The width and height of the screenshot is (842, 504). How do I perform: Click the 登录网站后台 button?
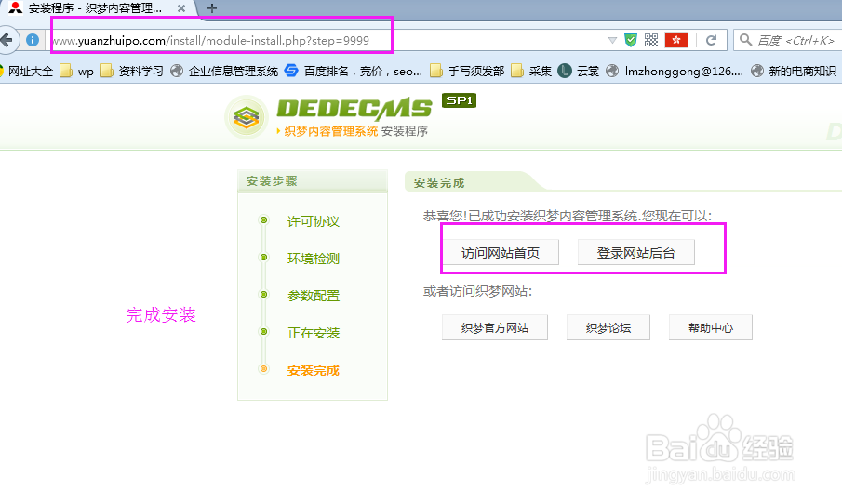click(636, 252)
